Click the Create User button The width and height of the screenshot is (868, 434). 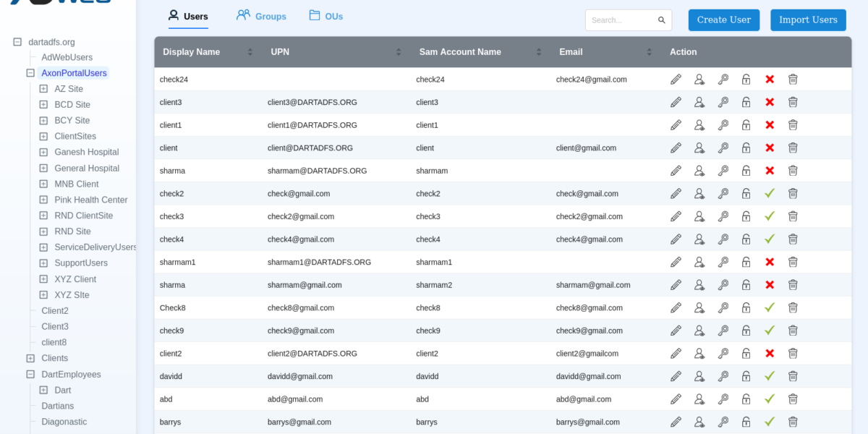click(x=723, y=20)
